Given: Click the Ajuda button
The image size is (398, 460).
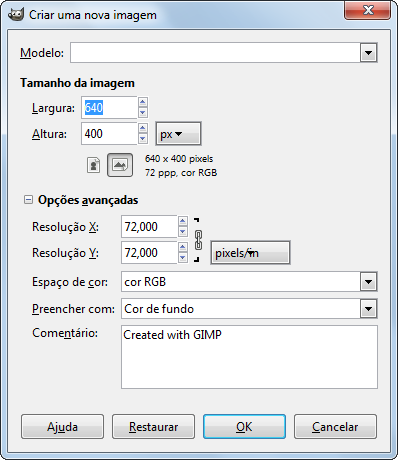Looking at the screenshot, I should point(62,427).
